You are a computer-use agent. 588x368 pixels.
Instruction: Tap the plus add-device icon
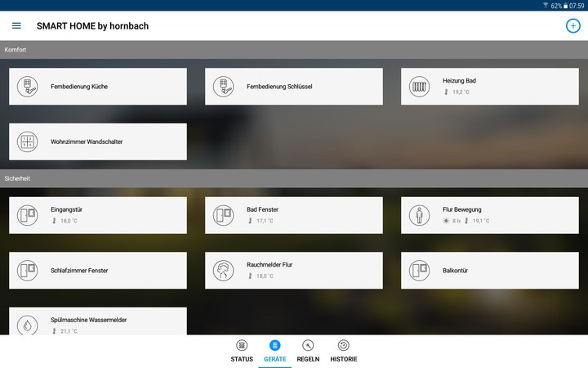572,25
